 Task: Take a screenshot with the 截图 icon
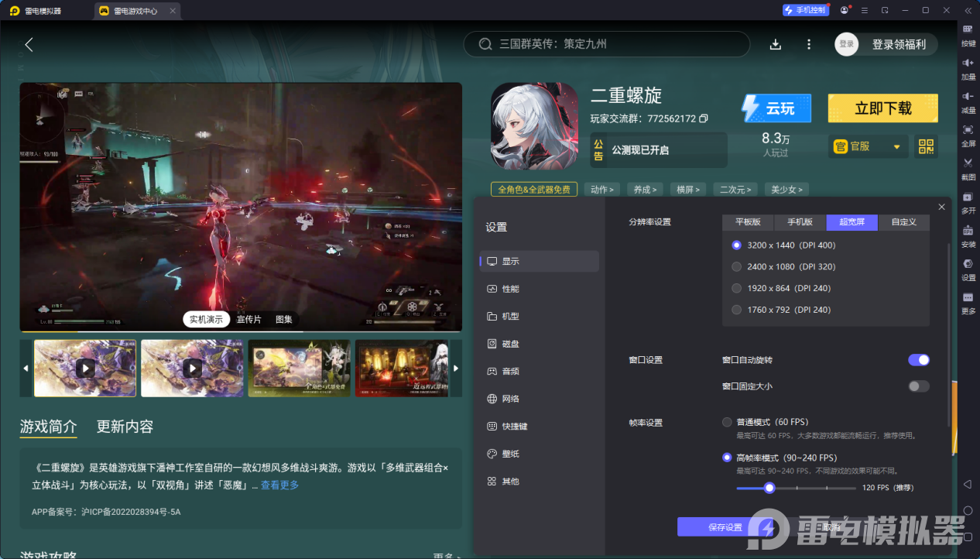968,167
